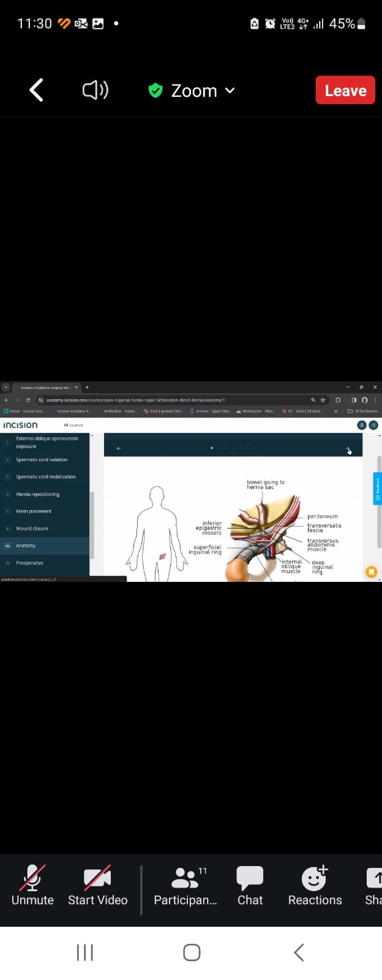Screen dimensions: 382x980
Task: Tap the back arrow in Zoom header
Action: click(37, 91)
